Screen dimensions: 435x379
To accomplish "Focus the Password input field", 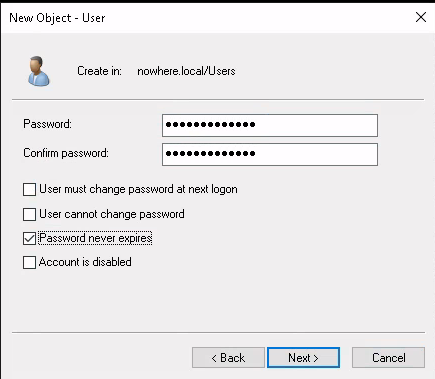I will (270, 125).
